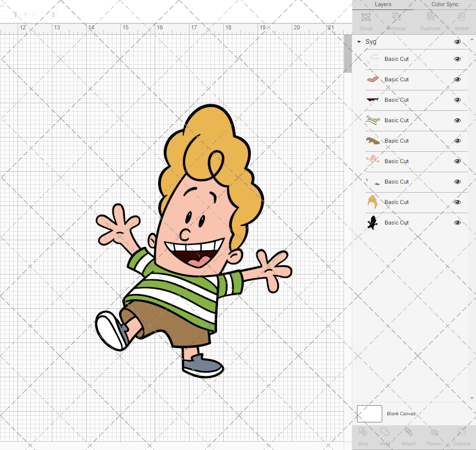Hide the gray shoes Basic Cut layer
This screenshot has height=450, width=476.
(x=457, y=182)
